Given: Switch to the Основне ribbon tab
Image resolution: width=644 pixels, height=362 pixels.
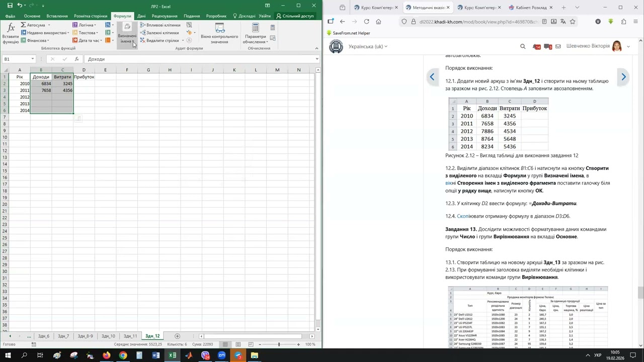Looking at the screenshot, I should (32, 16).
